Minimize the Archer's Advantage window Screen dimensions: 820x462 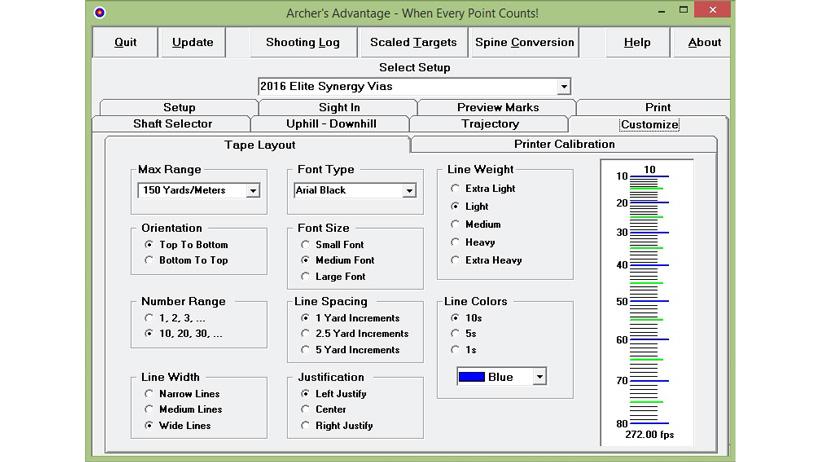pyautogui.click(x=662, y=10)
